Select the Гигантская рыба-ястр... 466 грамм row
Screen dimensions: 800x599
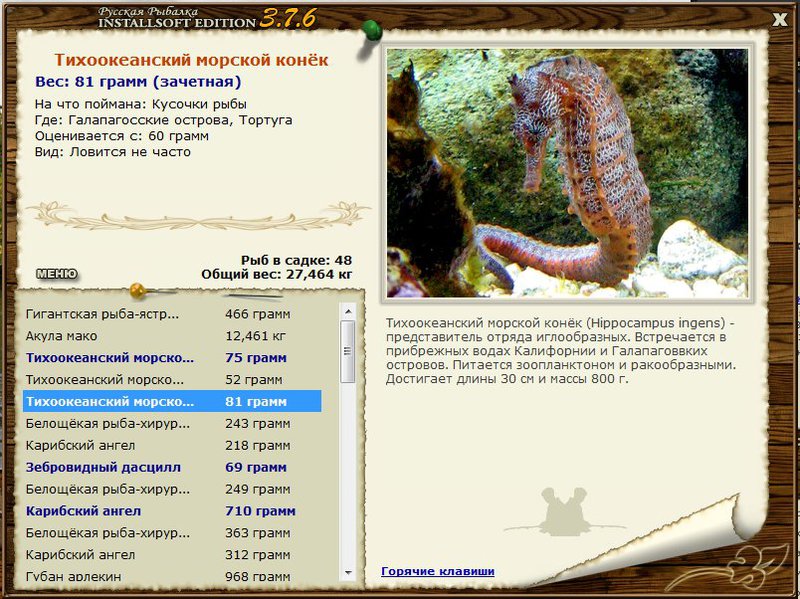click(172, 314)
